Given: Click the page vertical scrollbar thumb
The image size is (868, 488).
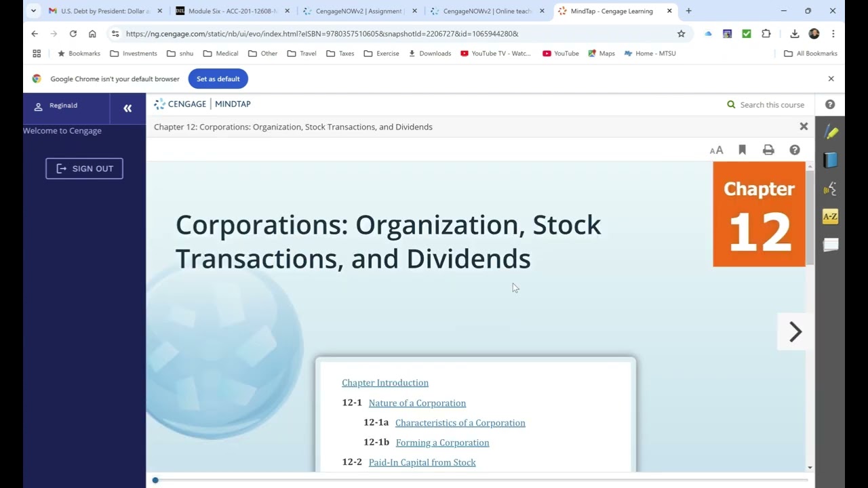Looking at the screenshot, I should point(810,217).
